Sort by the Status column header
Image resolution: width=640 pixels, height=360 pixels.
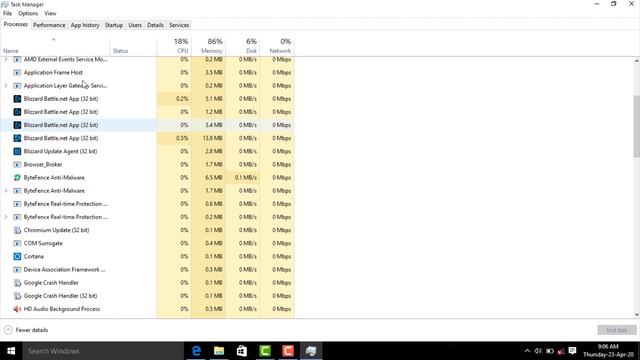coord(133,46)
